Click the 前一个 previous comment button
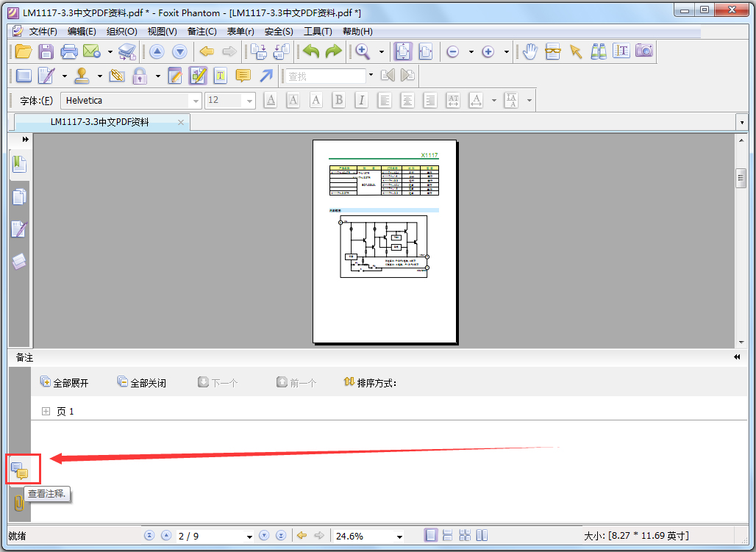Viewport: 756px width, 552px height. point(296,382)
